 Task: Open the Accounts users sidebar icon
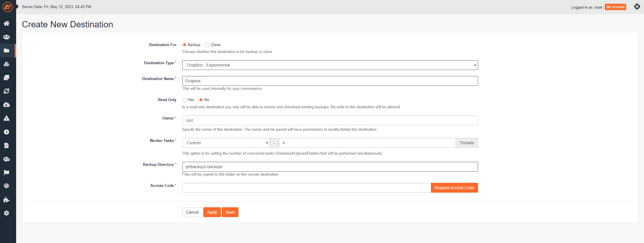[6, 37]
